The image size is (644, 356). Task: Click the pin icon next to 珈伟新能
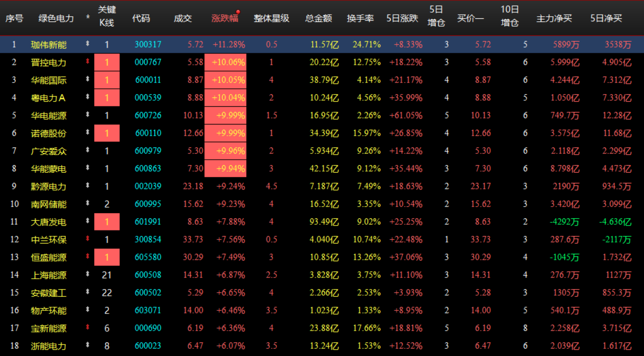point(88,45)
